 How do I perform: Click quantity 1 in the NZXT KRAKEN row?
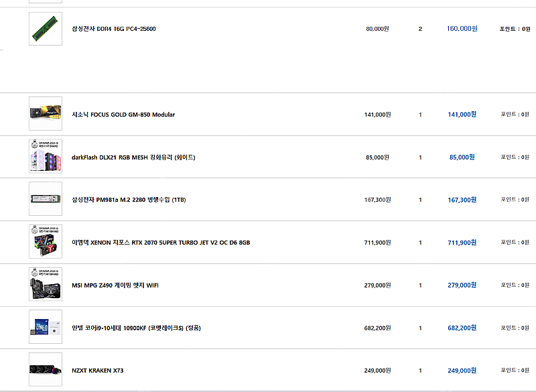click(x=420, y=371)
